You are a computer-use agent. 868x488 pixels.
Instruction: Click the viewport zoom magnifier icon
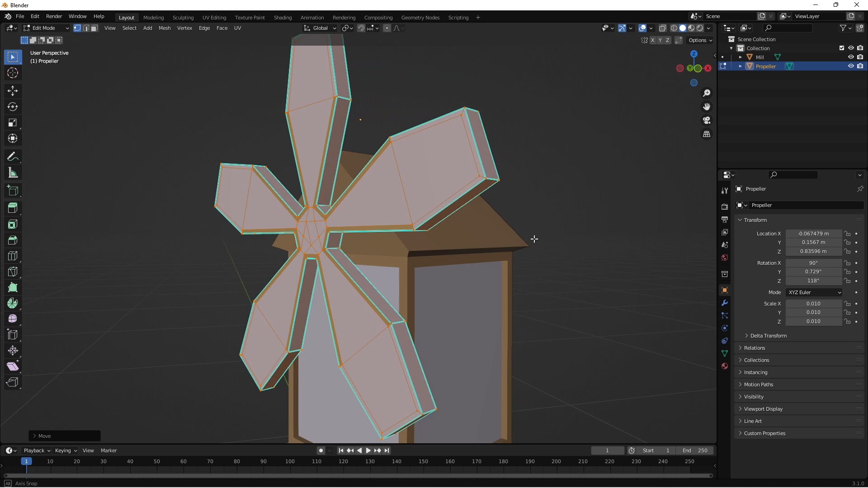707,93
